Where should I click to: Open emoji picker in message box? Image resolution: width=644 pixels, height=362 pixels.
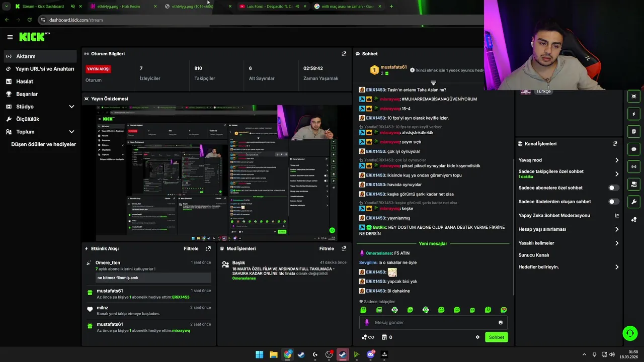(x=501, y=322)
